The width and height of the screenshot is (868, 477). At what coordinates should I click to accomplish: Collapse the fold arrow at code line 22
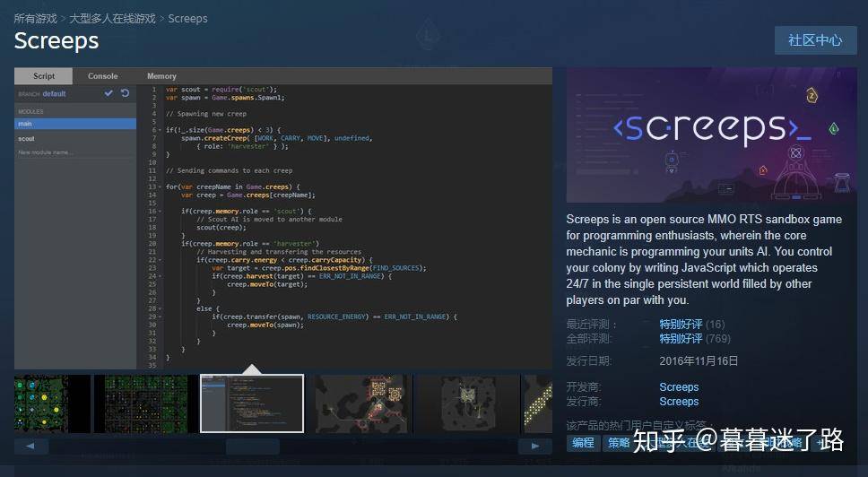tap(161, 260)
